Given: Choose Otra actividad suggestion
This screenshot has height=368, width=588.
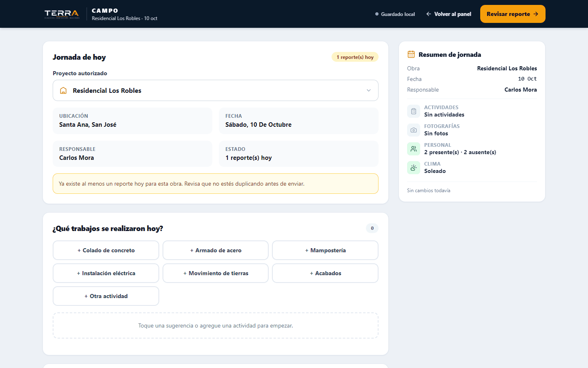Looking at the screenshot, I should (106, 296).
